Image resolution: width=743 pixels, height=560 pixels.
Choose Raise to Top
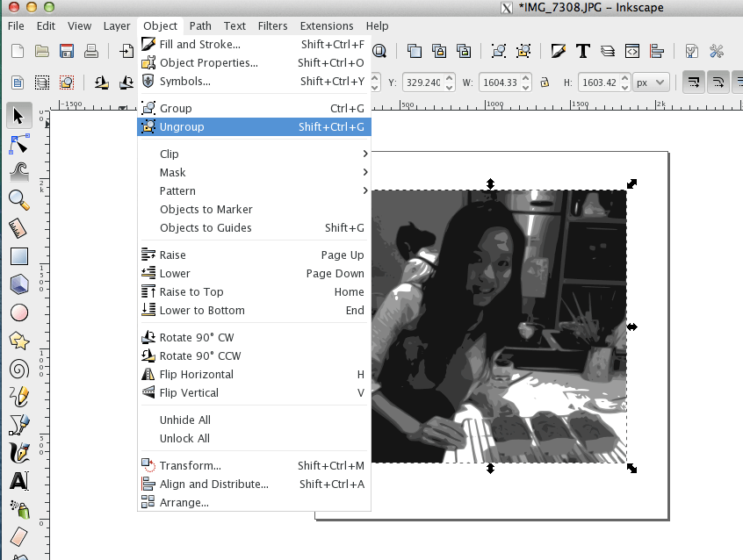(254, 291)
